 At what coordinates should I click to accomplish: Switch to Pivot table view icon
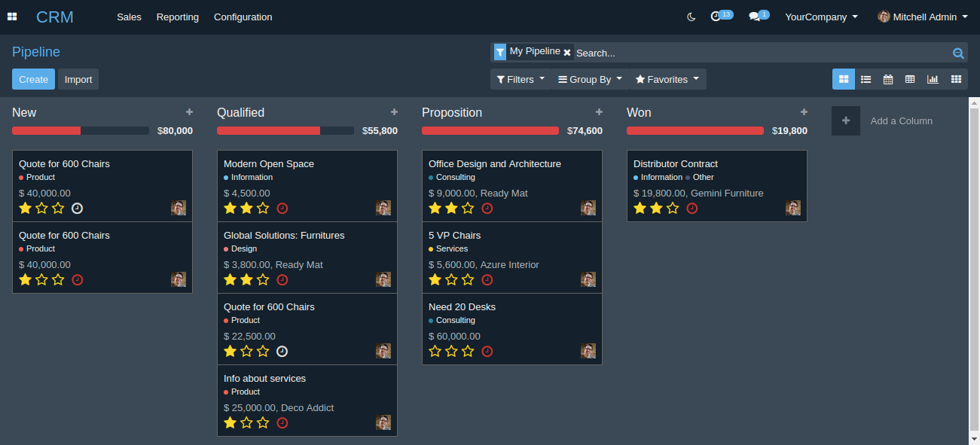910,79
